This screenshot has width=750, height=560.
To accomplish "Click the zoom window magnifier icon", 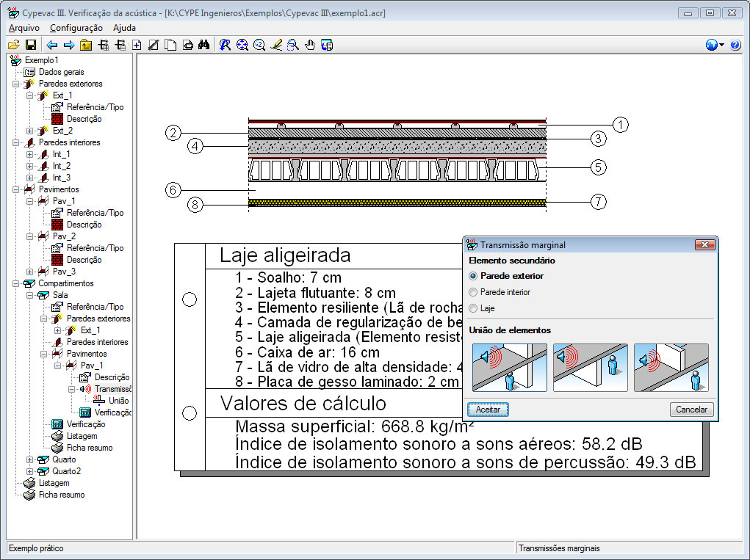I will coord(293,45).
